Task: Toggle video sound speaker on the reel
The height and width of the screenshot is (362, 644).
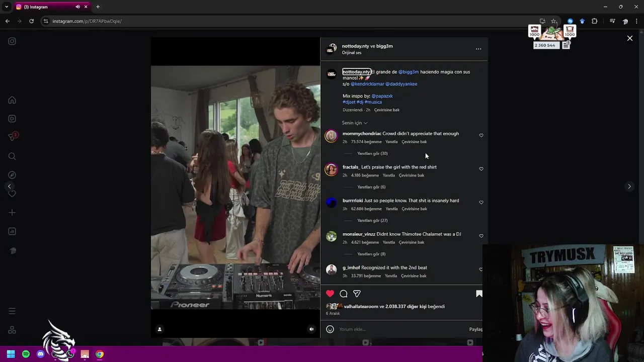Action: [x=311, y=329]
